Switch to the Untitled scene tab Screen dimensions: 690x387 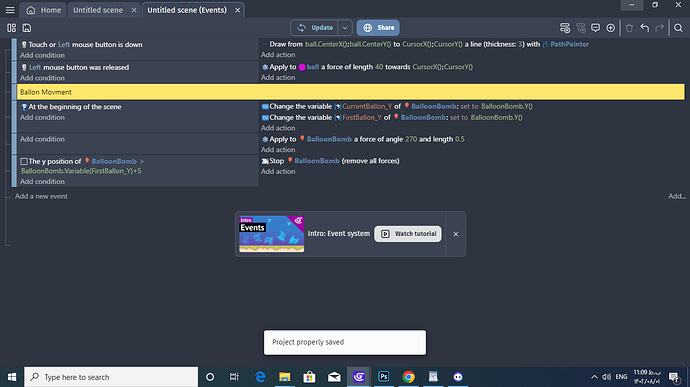click(x=98, y=10)
